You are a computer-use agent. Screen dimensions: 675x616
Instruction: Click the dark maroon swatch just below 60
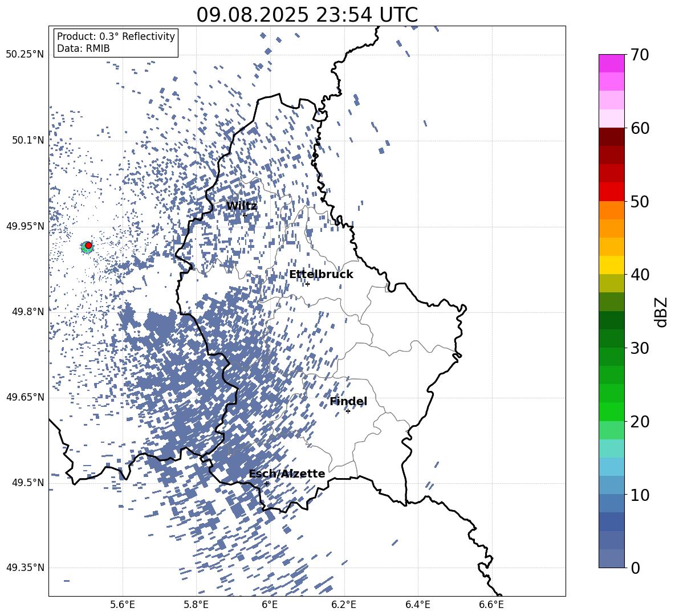(612, 137)
